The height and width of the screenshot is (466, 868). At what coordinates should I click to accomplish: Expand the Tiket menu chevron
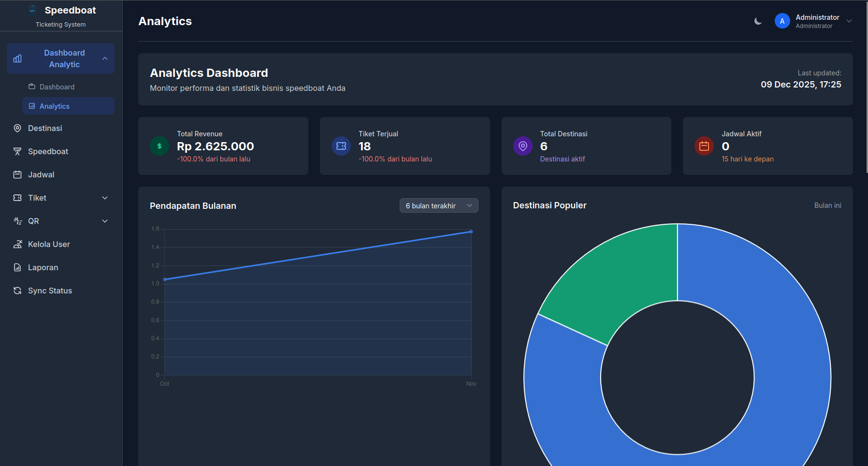click(x=105, y=198)
